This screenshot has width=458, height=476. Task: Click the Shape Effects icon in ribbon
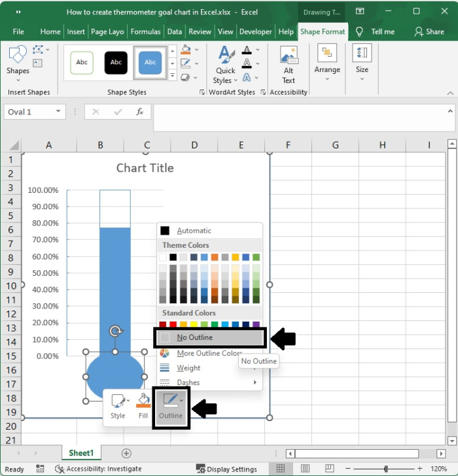pos(185,77)
